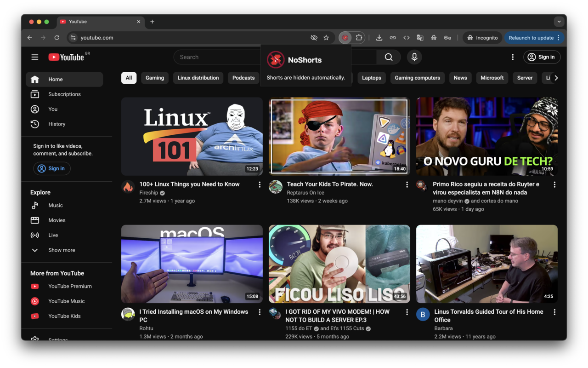
Task: Click the key-shaped password extension icon
Action: click(x=447, y=38)
